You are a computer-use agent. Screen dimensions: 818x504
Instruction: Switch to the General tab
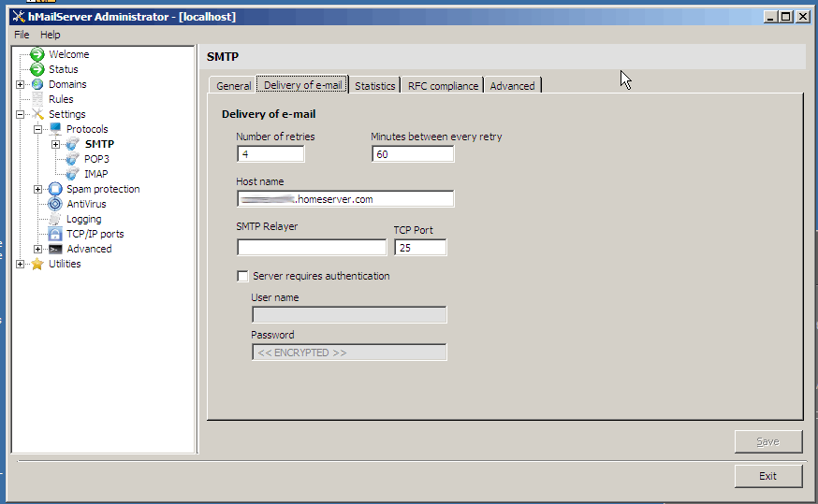click(x=233, y=86)
